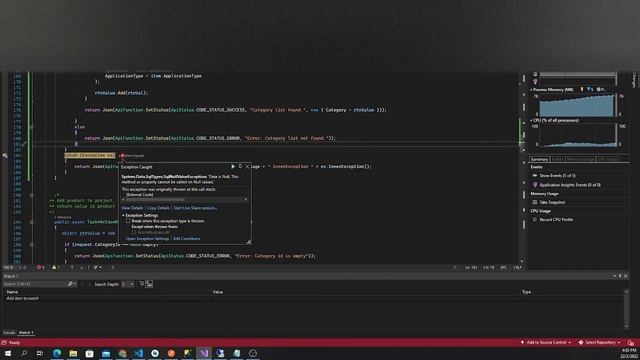Check the Except when thrown from assembly box
Image resolution: width=640 pixels, height=360 pixels.
tap(134, 232)
